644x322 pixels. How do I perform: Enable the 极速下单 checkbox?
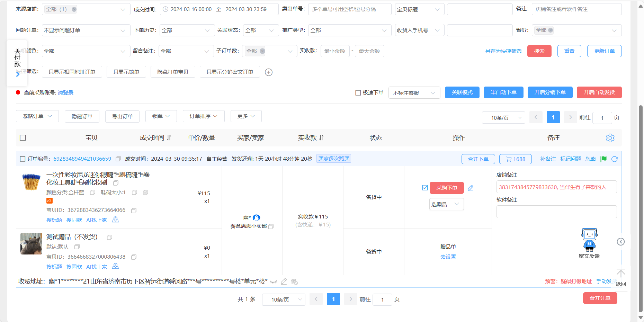point(358,93)
